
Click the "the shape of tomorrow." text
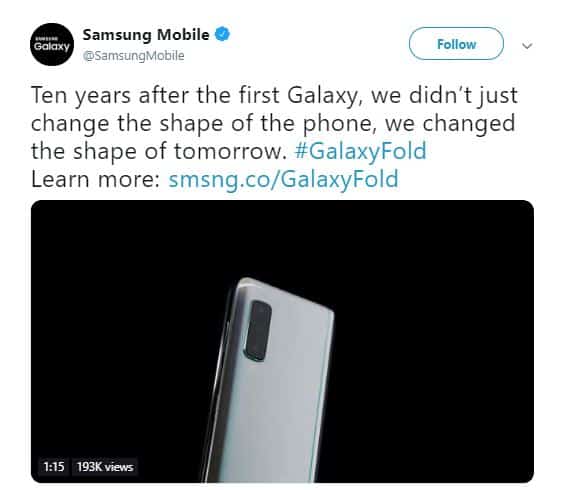tap(159, 151)
